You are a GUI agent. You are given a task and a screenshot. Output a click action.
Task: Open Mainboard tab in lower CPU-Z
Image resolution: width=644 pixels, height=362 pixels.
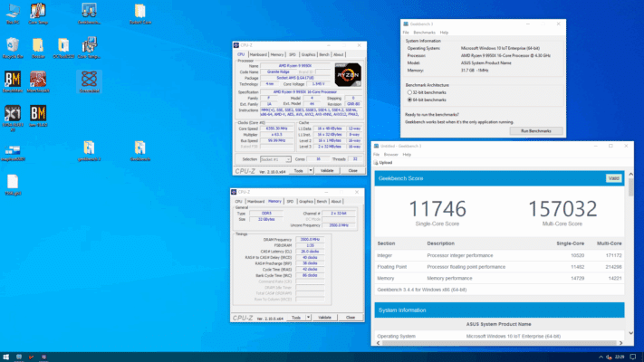[255, 202]
